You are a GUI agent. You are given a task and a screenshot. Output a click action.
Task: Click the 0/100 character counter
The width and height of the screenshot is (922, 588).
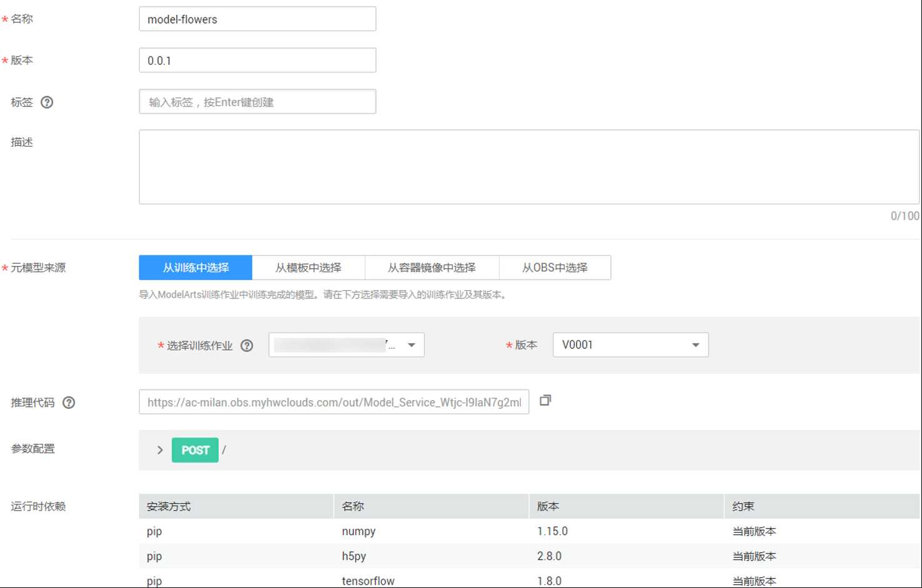point(905,216)
